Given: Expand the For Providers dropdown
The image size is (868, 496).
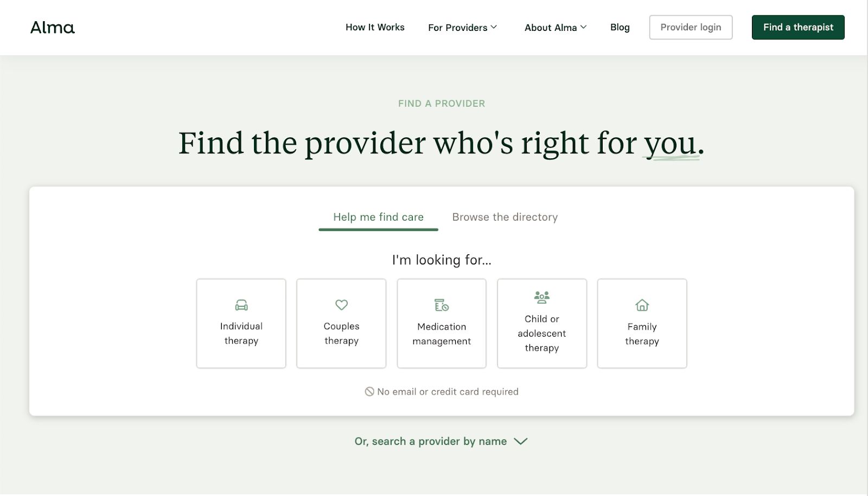Looking at the screenshot, I should (x=462, y=27).
